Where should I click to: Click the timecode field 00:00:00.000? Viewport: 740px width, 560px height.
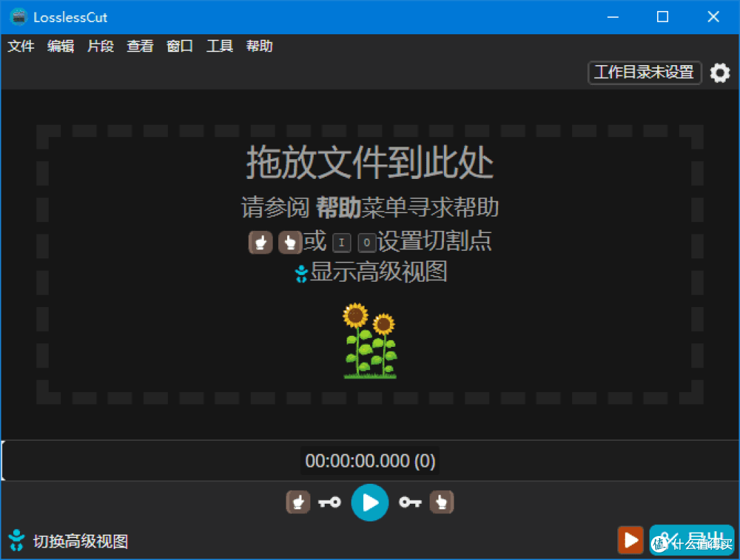tap(370, 461)
